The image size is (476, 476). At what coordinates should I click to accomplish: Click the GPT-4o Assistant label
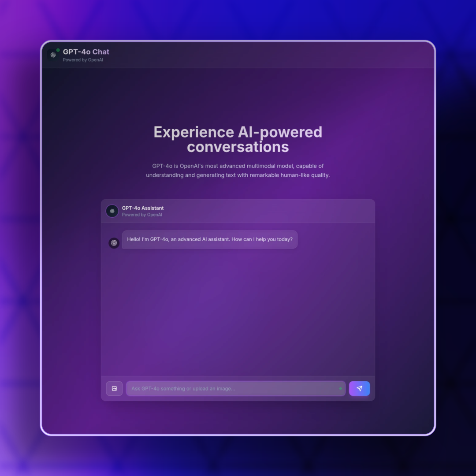click(x=143, y=208)
